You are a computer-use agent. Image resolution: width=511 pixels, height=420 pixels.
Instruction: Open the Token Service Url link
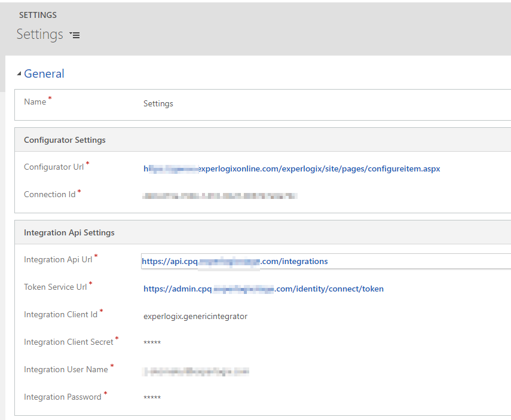[x=264, y=289]
